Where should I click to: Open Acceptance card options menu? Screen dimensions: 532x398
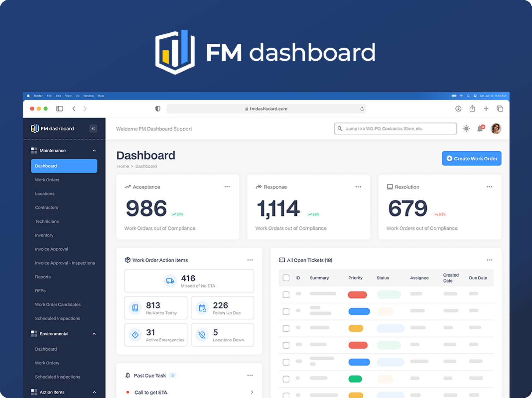click(x=227, y=187)
